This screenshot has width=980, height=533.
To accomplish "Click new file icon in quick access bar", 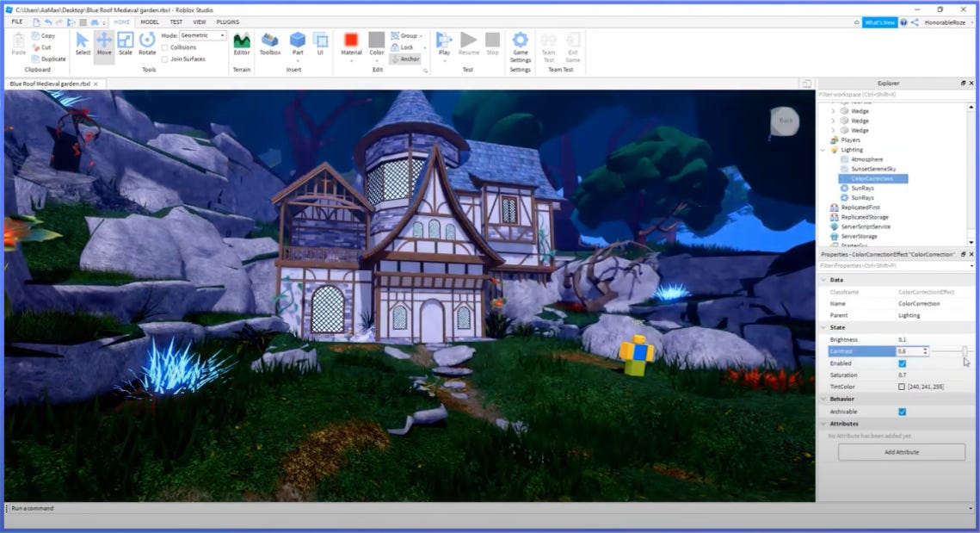I will [36, 22].
